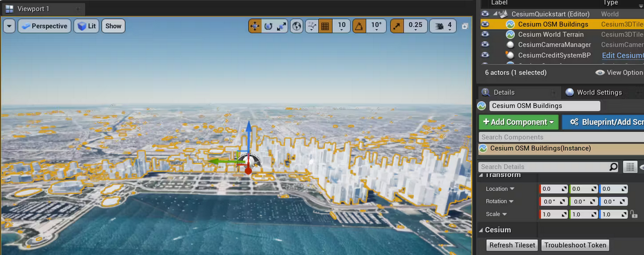
Task: Click the Troubleshoot Token button
Action: [575, 245]
